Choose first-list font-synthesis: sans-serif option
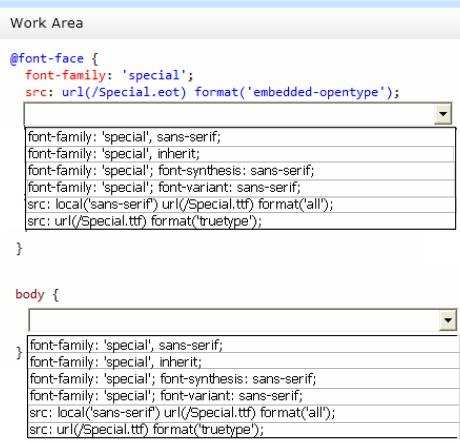The height and width of the screenshot is (442, 460). pyautogui.click(x=240, y=171)
